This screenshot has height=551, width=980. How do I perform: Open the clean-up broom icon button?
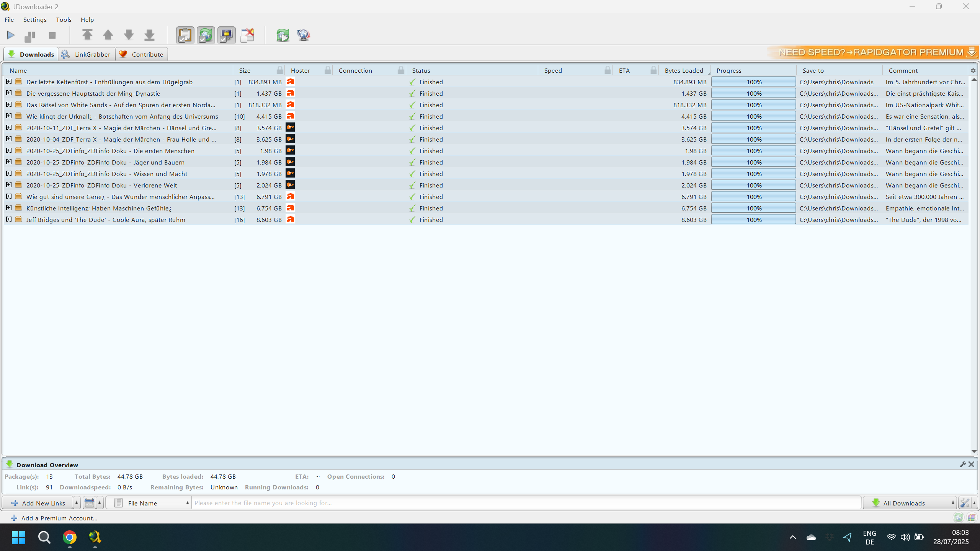point(90,503)
